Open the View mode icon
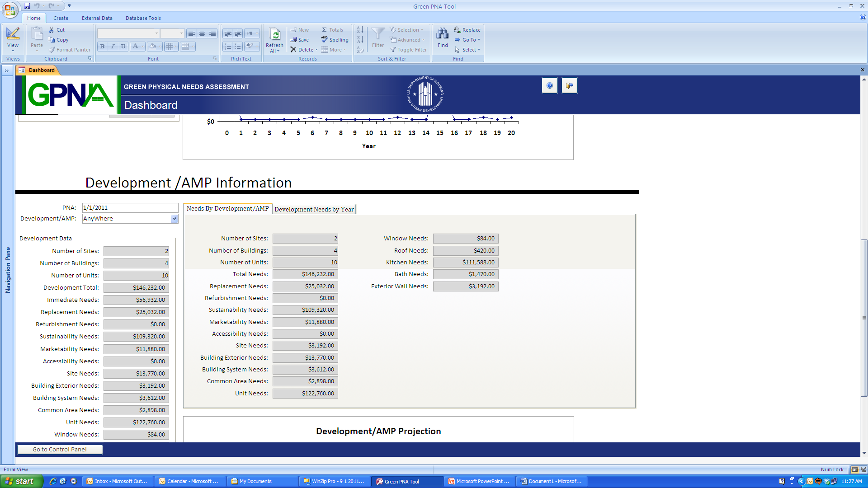This screenshot has width=868, height=488. [13, 34]
